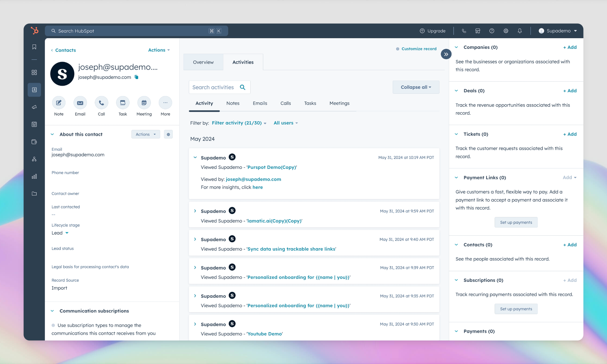607x364 pixels.
Task: Switch to the Tasks activity tab
Action: (310, 103)
